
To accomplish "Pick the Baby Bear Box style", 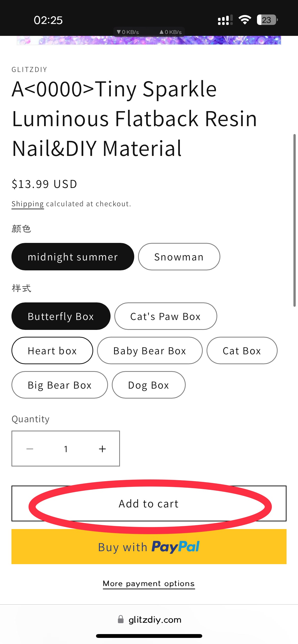I will click(x=150, y=351).
